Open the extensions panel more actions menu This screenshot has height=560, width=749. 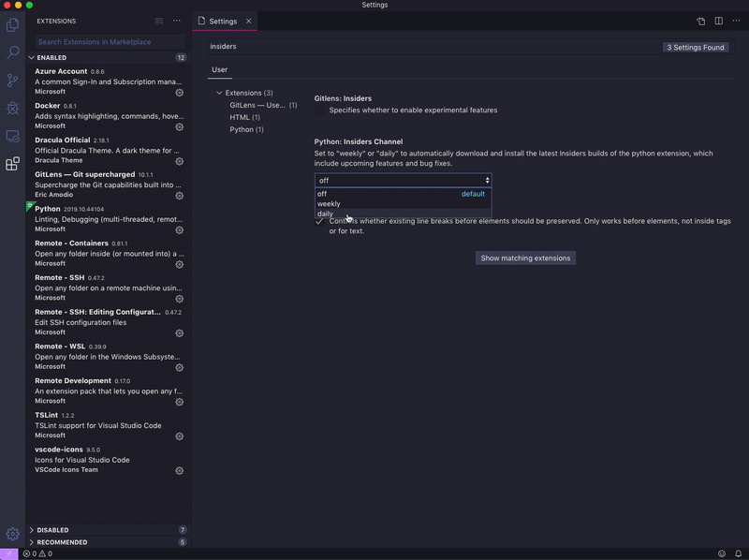coord(176,20)
